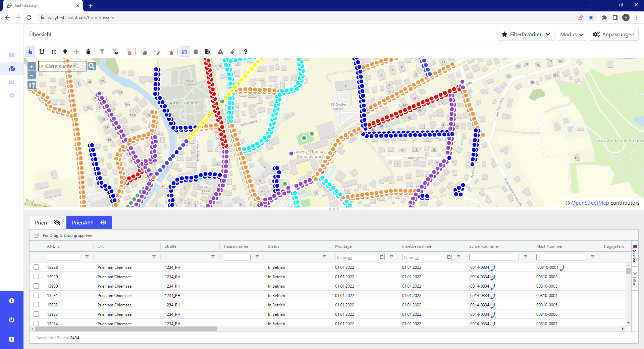Open the Spalten side panel

coord(635,254)
